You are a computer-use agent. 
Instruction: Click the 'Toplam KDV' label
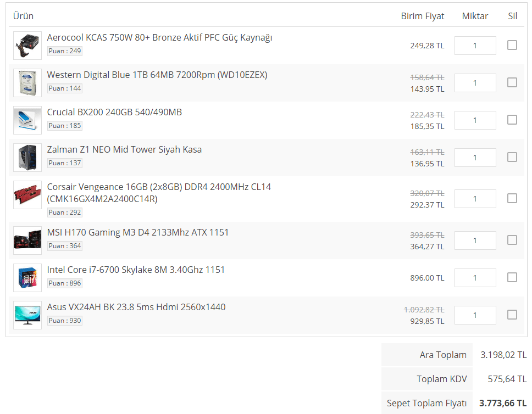pyautogui.click(x=442, y=379)
